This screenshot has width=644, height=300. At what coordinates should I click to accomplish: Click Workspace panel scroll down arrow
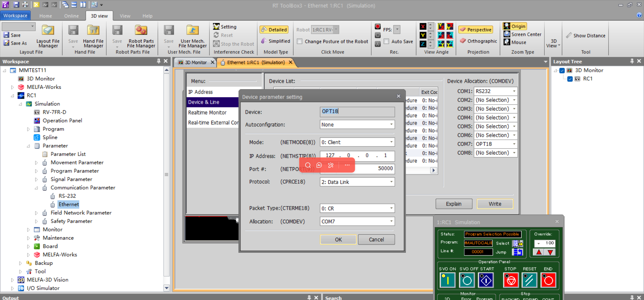pyautogui.click(x=167, y=288)
